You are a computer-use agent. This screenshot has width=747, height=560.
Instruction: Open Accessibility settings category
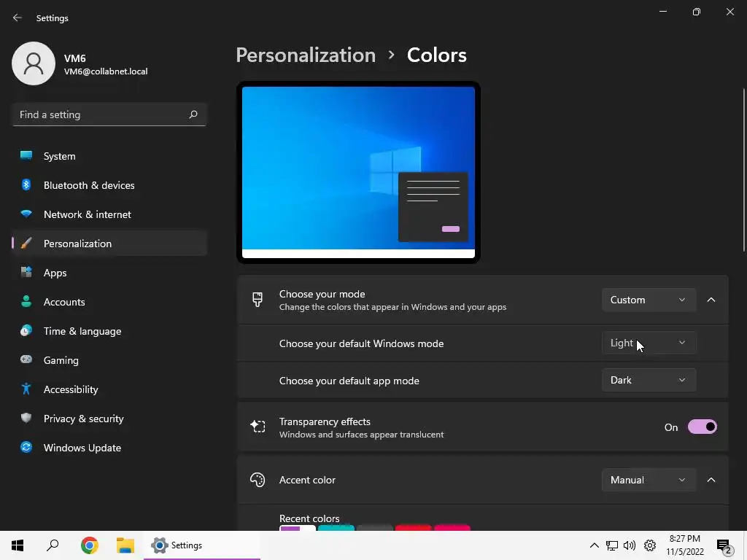pyautogui.click(x=109, y=389)
